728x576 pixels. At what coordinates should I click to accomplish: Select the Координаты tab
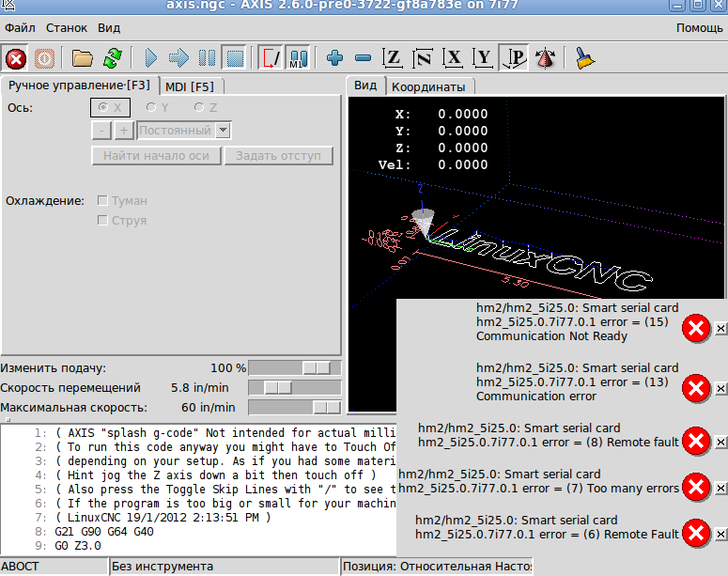428,86
